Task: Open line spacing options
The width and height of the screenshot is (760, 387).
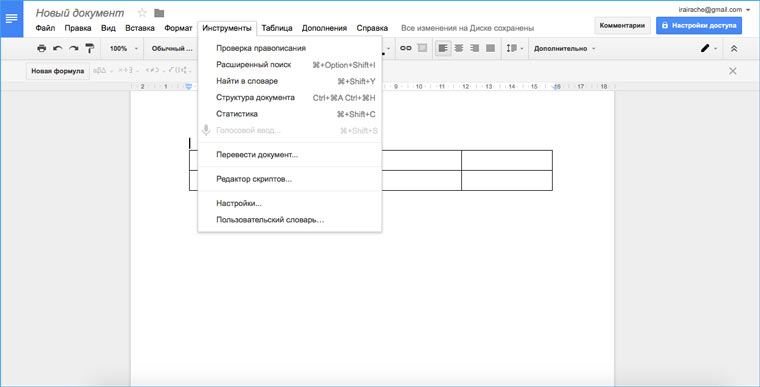Action: click(515, 48)
